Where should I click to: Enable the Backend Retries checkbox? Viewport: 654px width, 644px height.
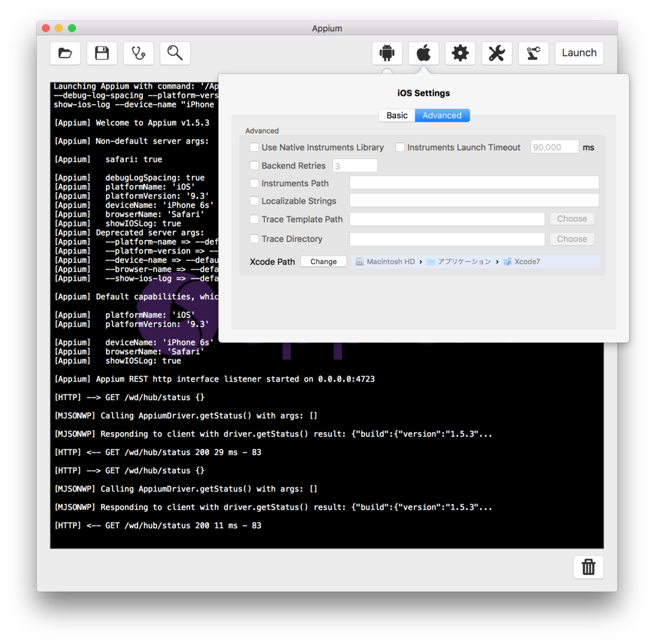tap(254, 165)
